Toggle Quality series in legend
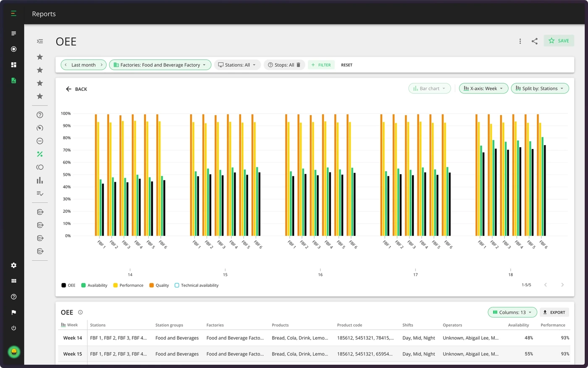 [x=159, y=285]
